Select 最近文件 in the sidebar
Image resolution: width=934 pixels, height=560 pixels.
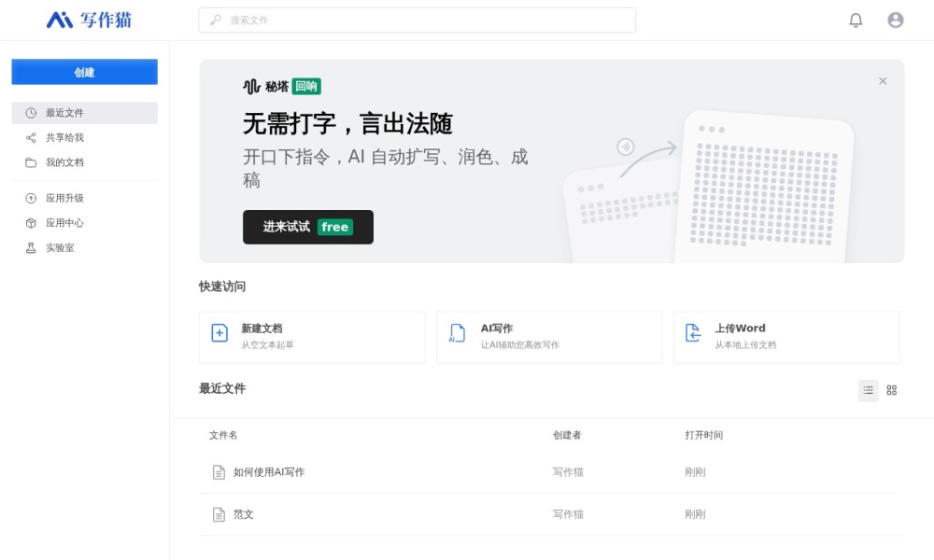click(85, 113)
